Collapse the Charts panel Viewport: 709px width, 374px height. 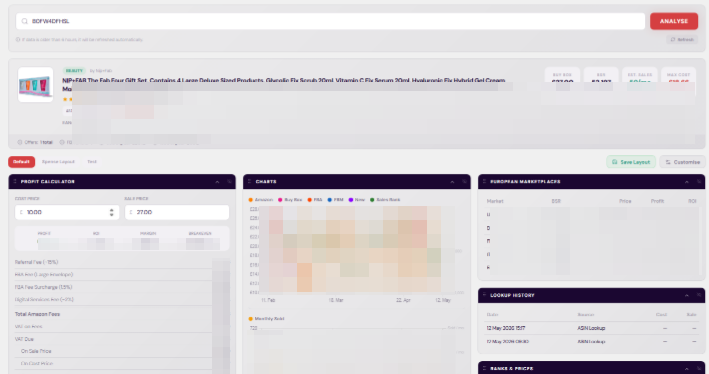[x=452, y=182]
